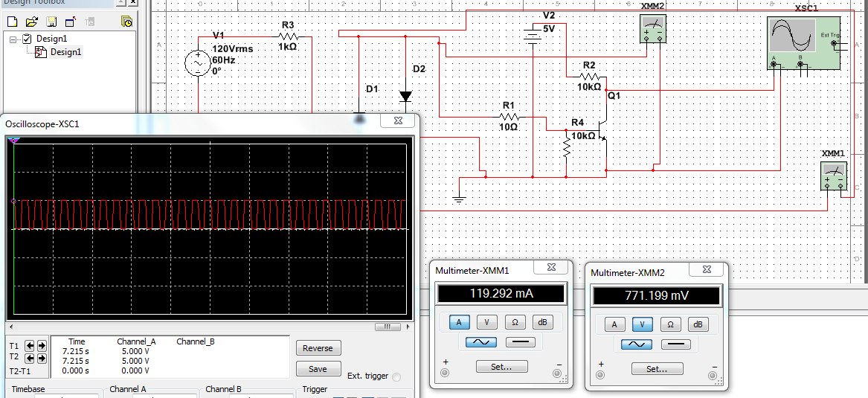The image size is (868, 398).
Task: Select voltmeter mode V on Multimeter-XMM1
Action: (x=487, y=322)
